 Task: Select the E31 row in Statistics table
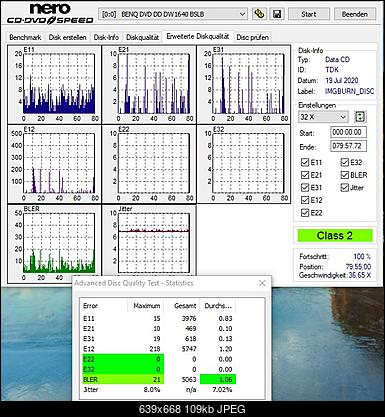tap(158, 339)
